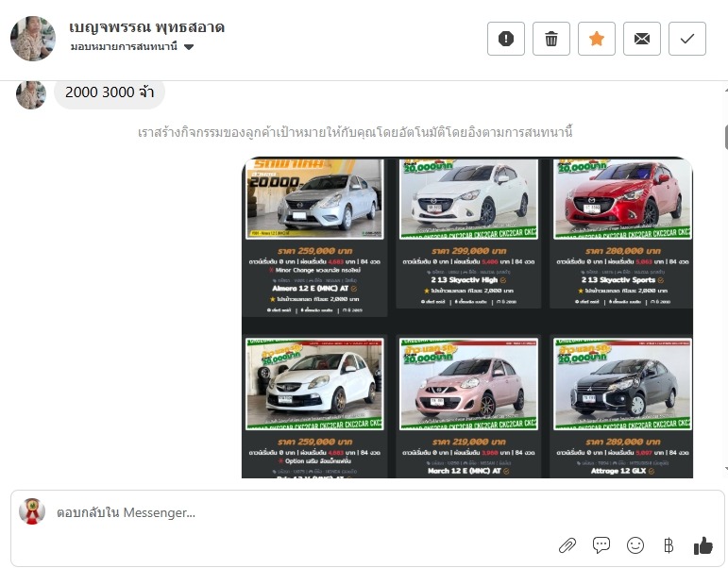Click the automatic customer activity notice text
The height and width of the screenshot is (568, 728).
pos(355,132)
